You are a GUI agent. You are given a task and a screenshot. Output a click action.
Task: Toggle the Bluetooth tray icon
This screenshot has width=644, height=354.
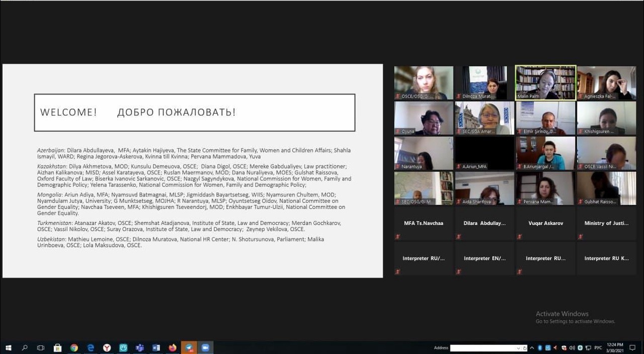point(540,347)
